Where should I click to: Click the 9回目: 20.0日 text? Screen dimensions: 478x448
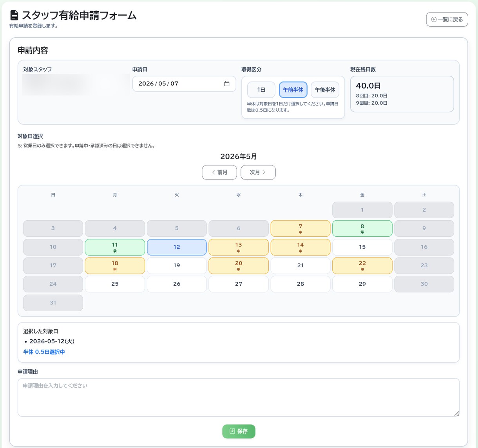click(371, 103)
